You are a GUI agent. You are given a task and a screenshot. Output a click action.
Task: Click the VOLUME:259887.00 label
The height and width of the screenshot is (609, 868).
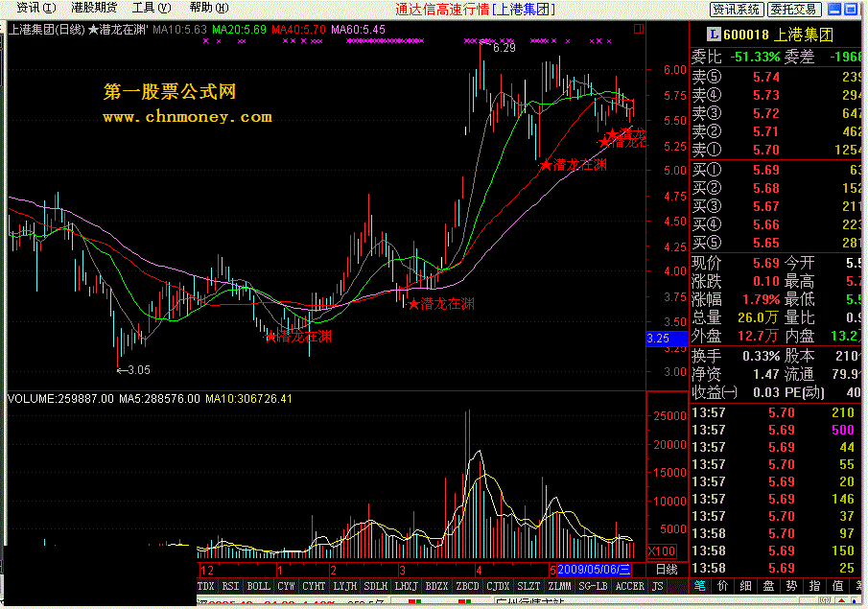click(60, 399)
